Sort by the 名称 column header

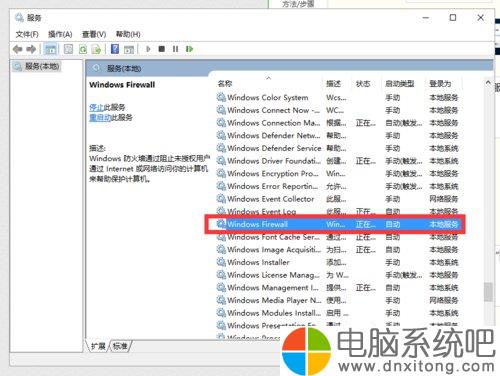click(x=225, y=83)
